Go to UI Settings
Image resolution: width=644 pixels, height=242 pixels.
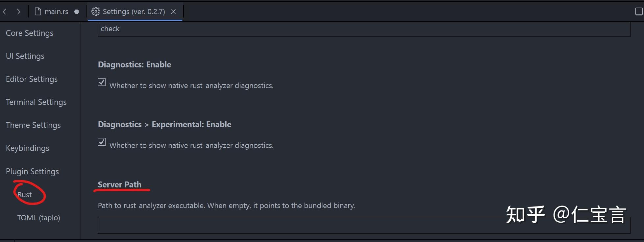coord(25,56)
